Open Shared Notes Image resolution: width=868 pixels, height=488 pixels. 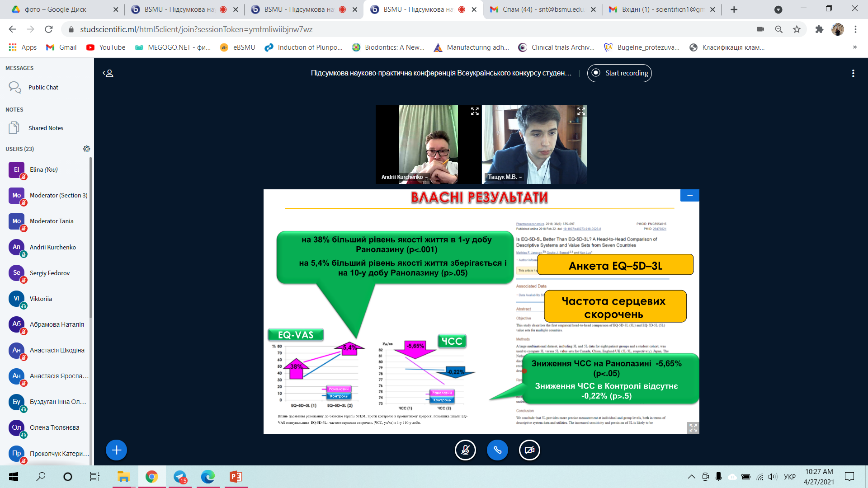coord(45,128)
